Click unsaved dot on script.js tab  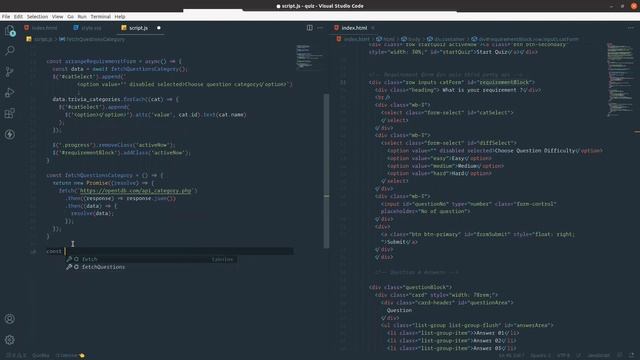click(x=159, y=28)
